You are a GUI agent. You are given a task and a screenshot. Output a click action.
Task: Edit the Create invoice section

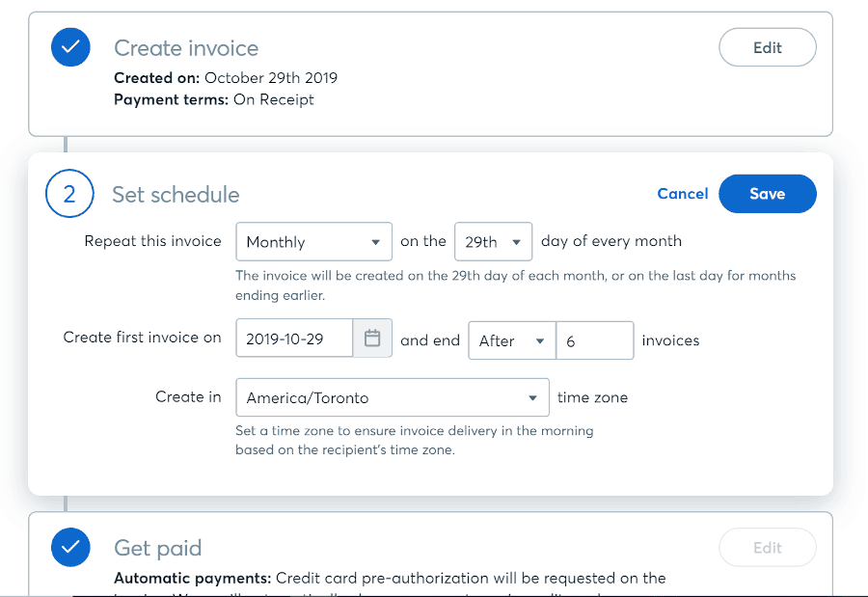[x=768, y=47]
